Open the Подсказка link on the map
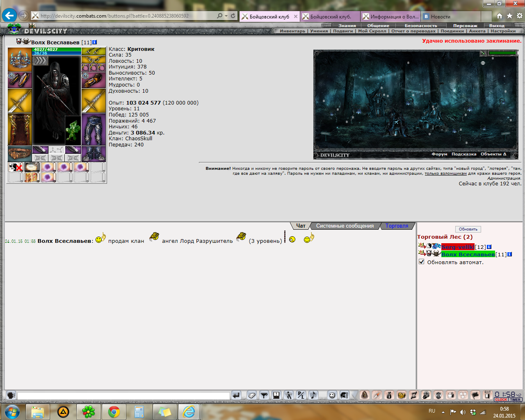The image size is (525, 420). (464, 154)
